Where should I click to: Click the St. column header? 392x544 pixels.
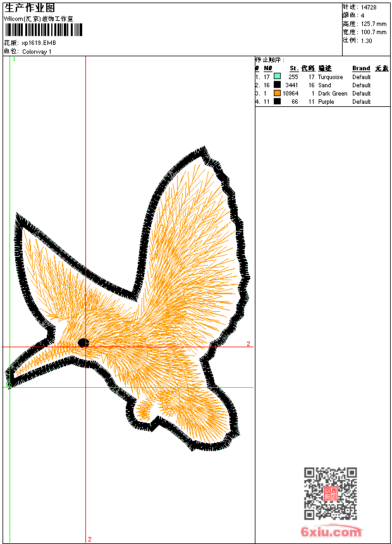(294, 68)
